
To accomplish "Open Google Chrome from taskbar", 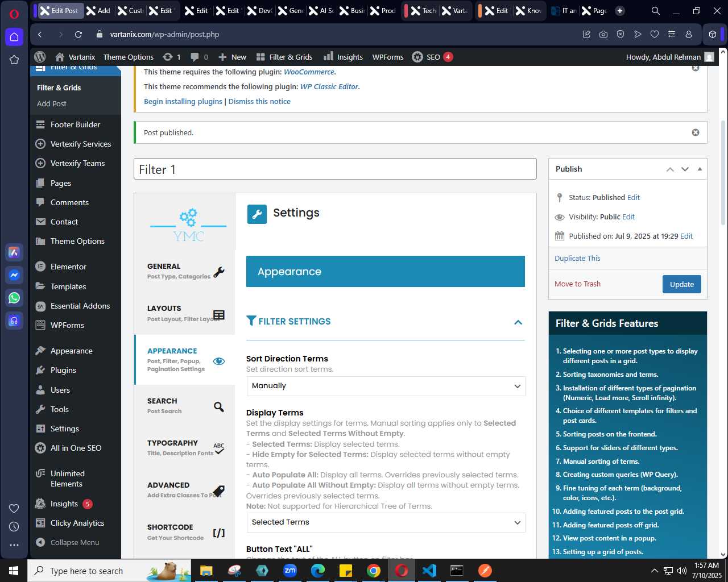I will click(x=374, y=571).
